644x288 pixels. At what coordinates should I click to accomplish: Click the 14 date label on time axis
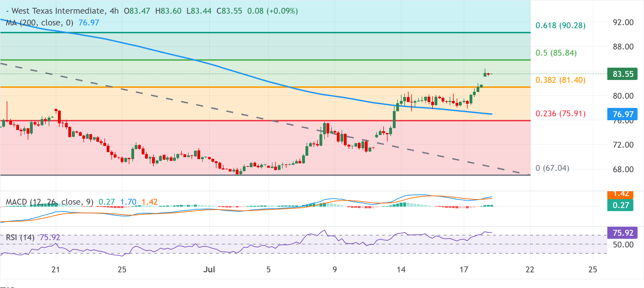click(401, 270)
